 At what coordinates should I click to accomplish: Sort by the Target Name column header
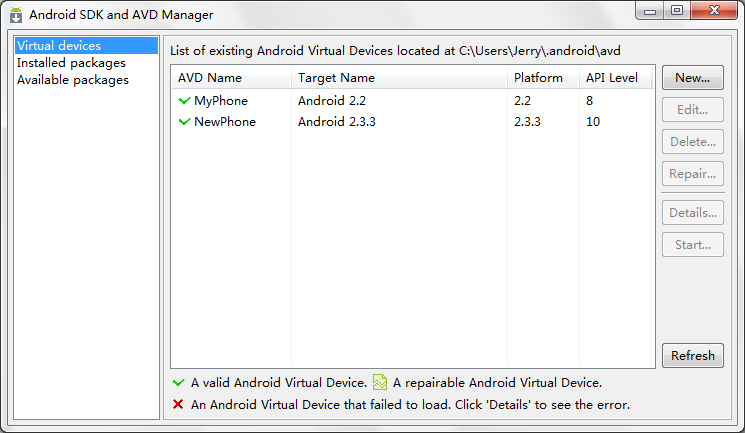(336, 77)
